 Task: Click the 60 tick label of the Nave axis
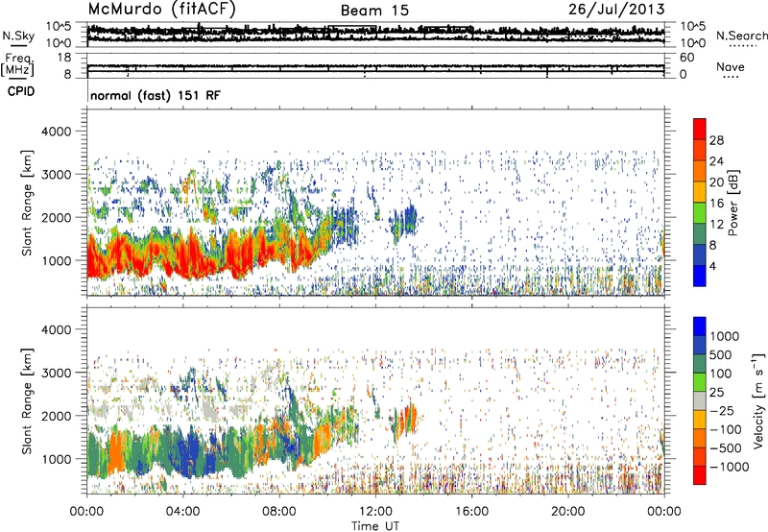[686, 58]
